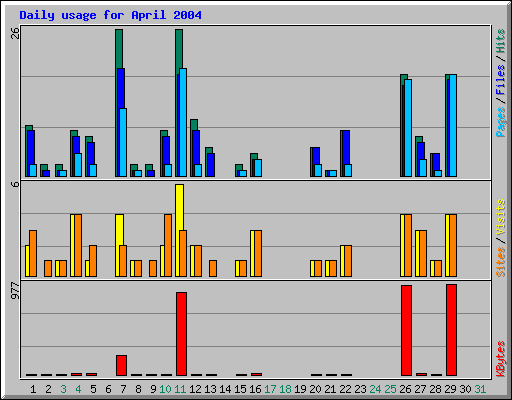
Task: Select green weekend day label "18"
Action: [x=285, y=389]
